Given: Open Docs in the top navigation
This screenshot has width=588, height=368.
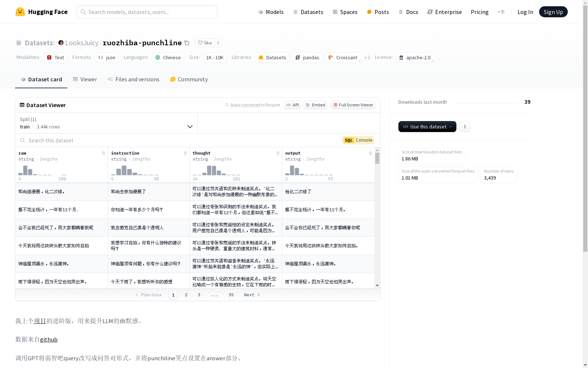Looking at the screenshot, I should coord(408,12).
